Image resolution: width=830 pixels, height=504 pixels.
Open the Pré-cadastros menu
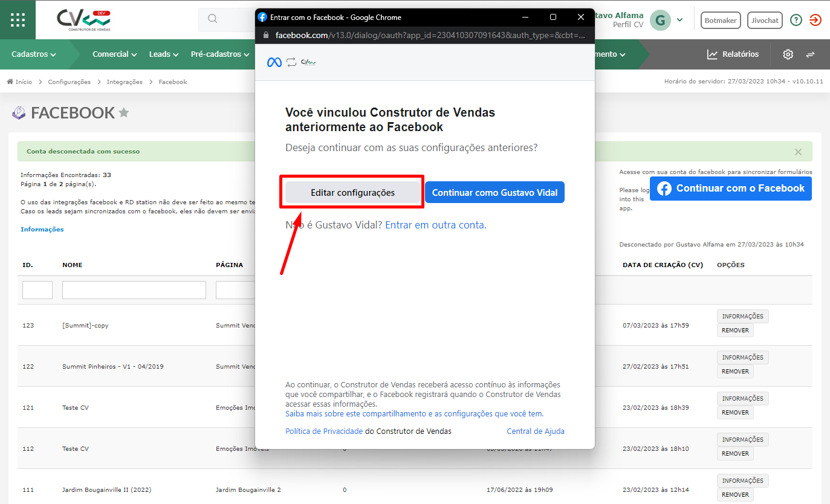220,54
